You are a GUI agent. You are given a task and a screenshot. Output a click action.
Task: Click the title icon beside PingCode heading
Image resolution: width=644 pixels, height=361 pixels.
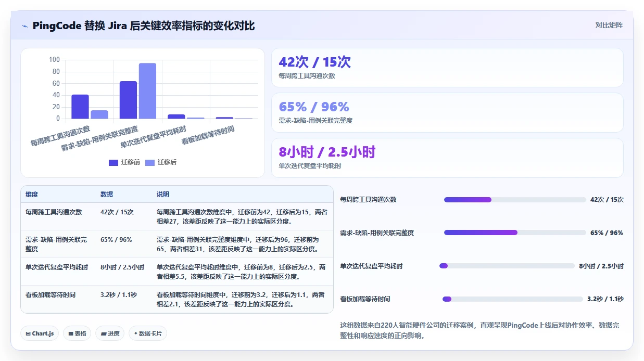point(24,26)
